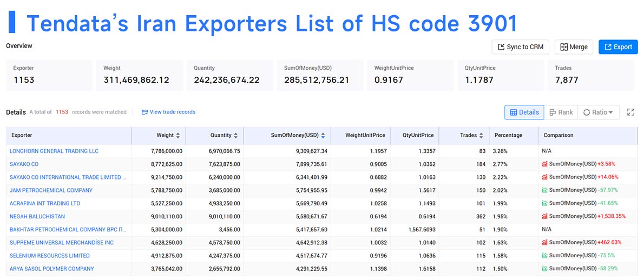
Task: Click WeightUnitPrice value 0.9167
Action: tap(389, 81)
